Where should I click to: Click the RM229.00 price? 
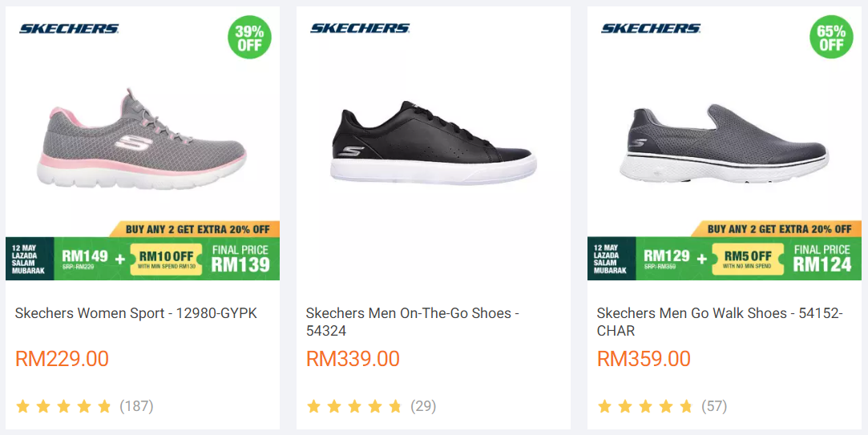pos(62,358)
